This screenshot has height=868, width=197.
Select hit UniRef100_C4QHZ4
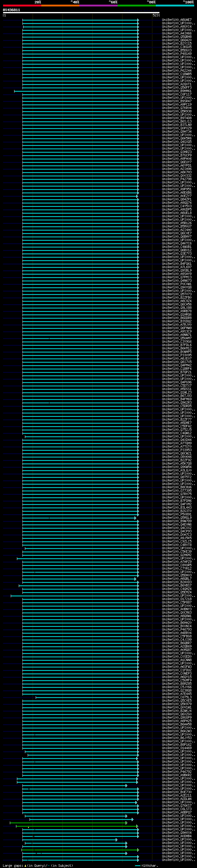(177, 589)
